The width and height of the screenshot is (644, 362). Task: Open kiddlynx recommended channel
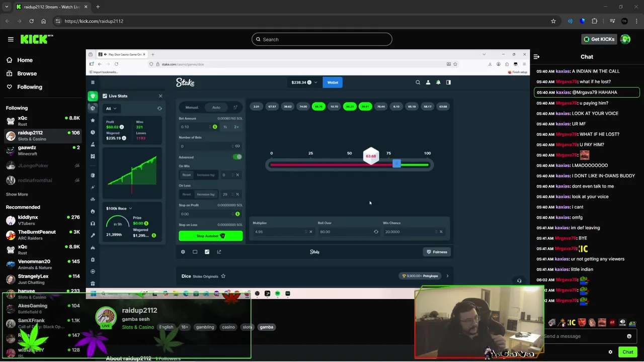[x=43, y=220]
